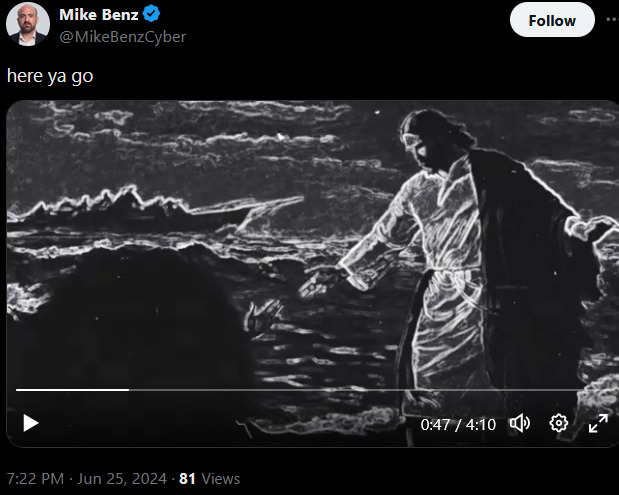This screenshot has width=619, height=495.
Task: Open the 7:22 PM Jun 25 timestamp
Action: pyautogui.click(x=85, y=479)
